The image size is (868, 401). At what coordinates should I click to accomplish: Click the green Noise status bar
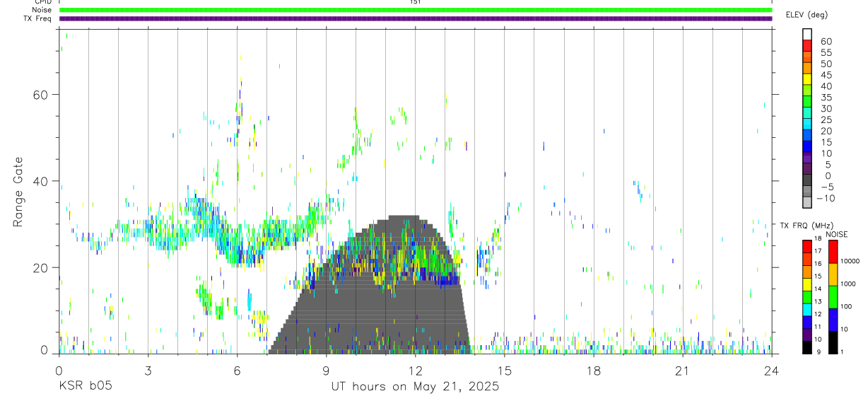click(416, 10)
